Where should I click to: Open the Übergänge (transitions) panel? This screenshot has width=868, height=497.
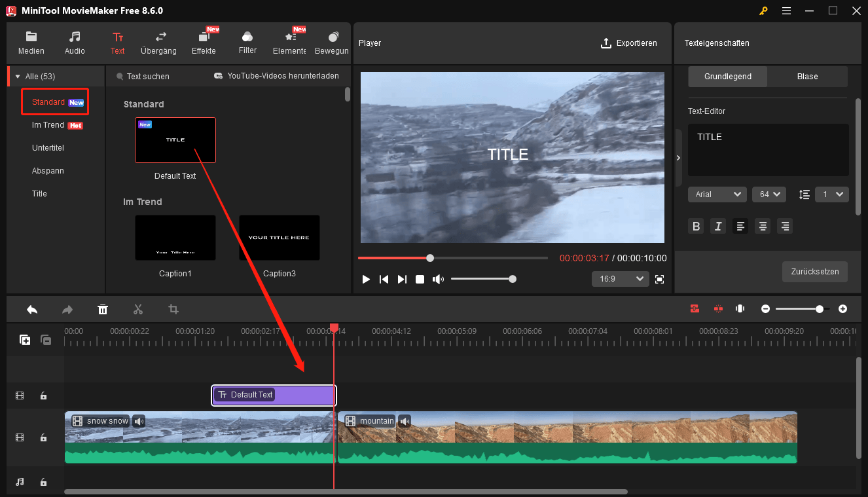pos(157,43)
